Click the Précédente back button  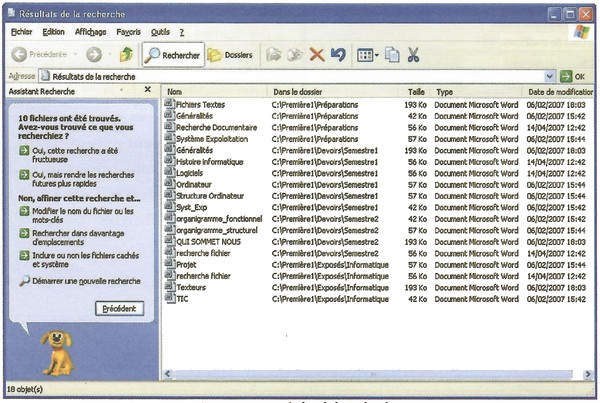[38, 55]
